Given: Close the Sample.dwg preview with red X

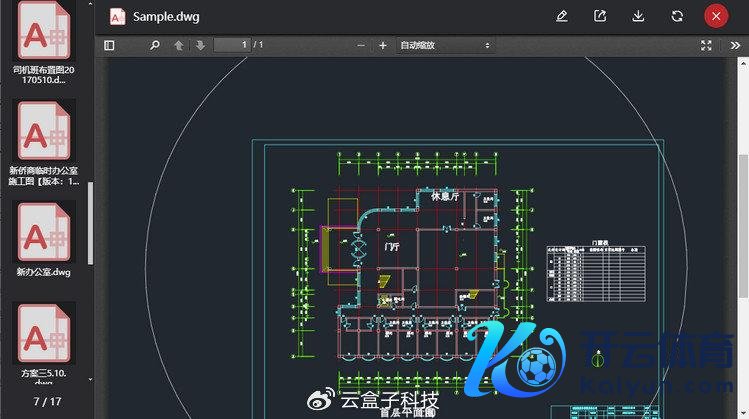Looking at the screenshot, I should point(715,16).
